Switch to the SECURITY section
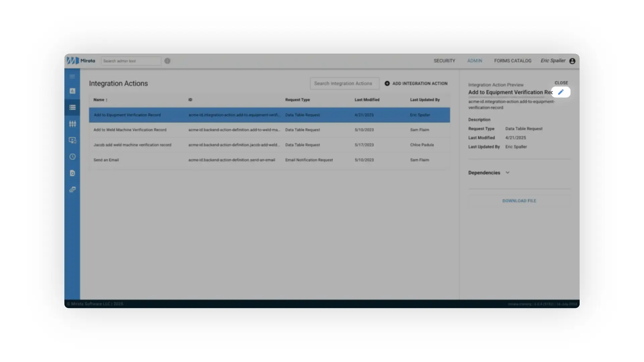Screen dimensions: 644x362 click(444, 61)
